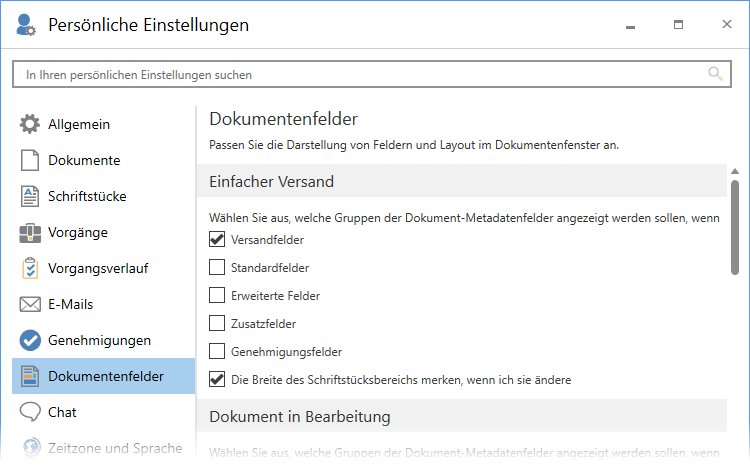Open the Allgemein settings section
The width and height of the screenshot is (750, 466).
[103, 124]
